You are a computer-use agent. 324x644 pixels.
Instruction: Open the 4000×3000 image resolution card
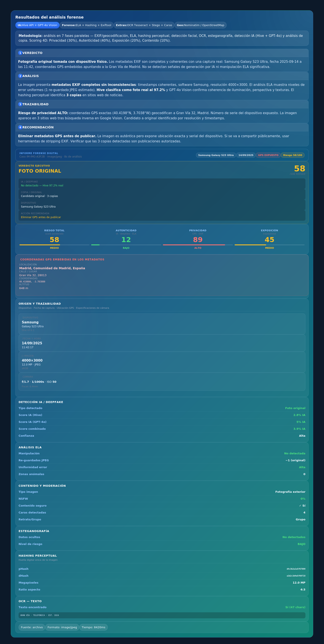162,362
